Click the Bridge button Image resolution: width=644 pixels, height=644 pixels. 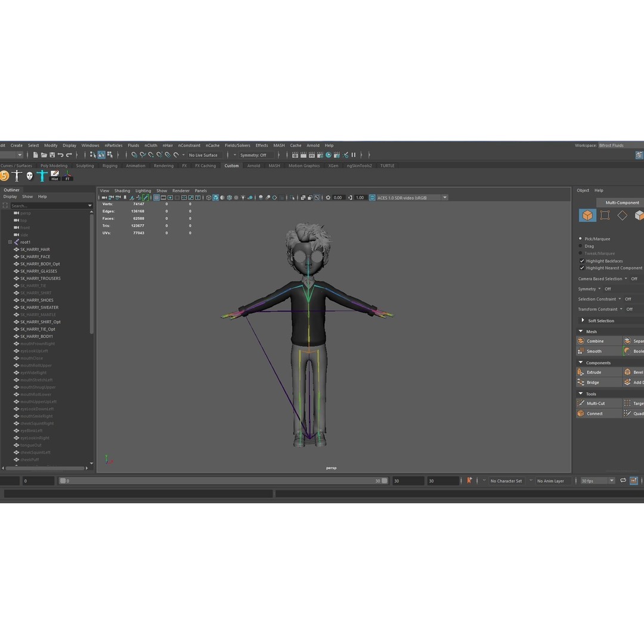click(x=599, y=382)
